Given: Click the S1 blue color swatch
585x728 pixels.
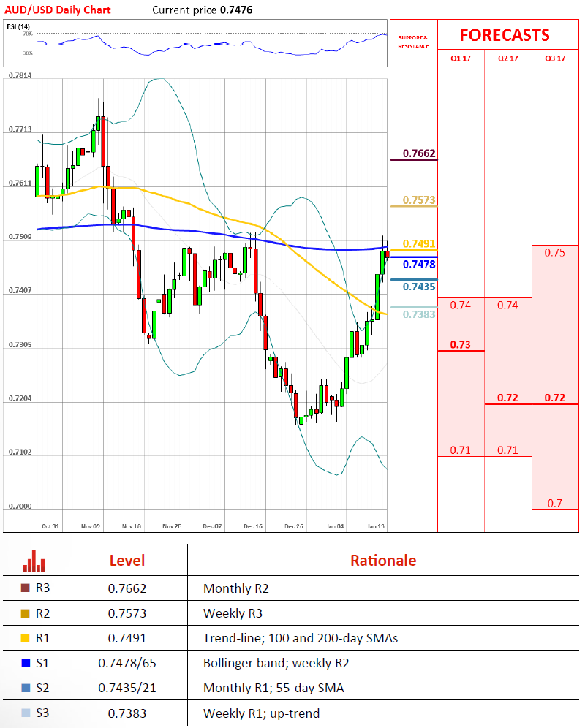Looking at the screenshot, I should pyautogui.click(x=26, y=663).
